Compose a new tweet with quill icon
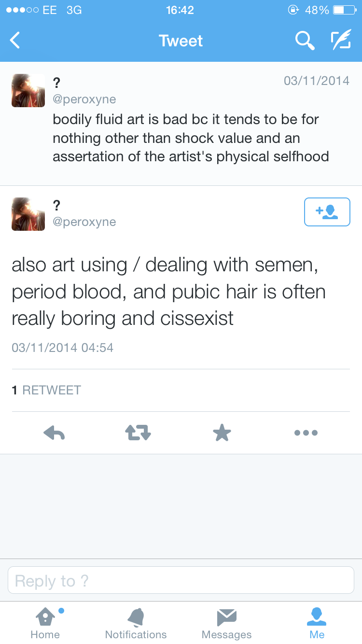This screenshot has width=362, height=644. click(x=340, y=41)
